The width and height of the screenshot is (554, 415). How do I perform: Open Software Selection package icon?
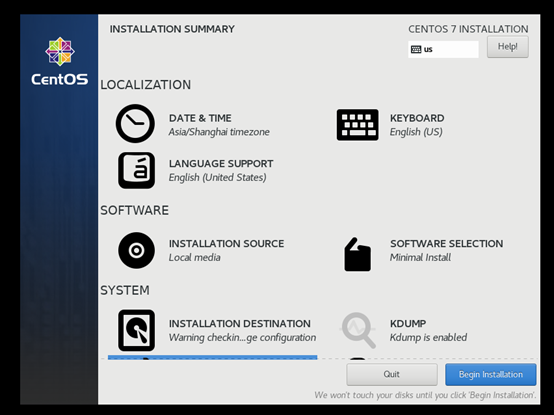click(x=358, y=254)
